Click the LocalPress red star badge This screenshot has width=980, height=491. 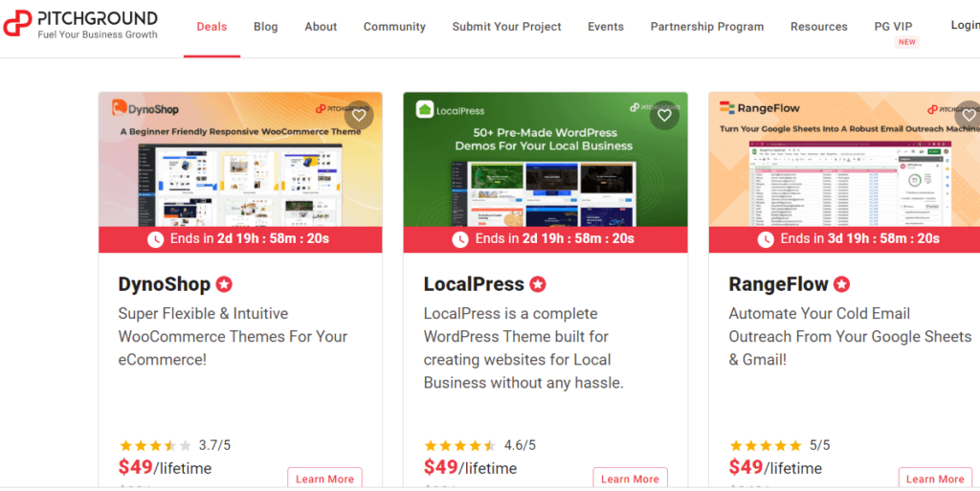tap(538, 284)
